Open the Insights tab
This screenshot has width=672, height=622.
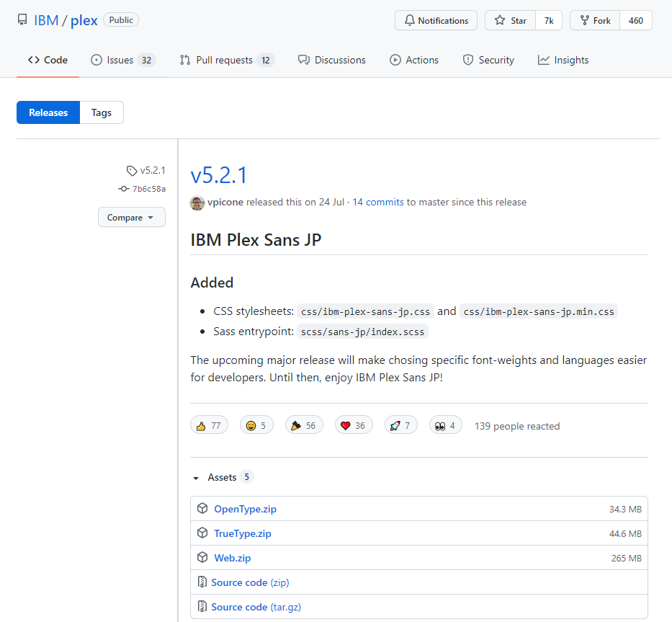coord(563,60)
